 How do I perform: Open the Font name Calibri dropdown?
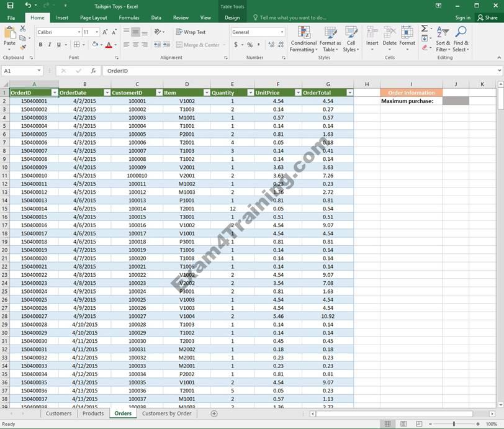[x=79, y=32]
